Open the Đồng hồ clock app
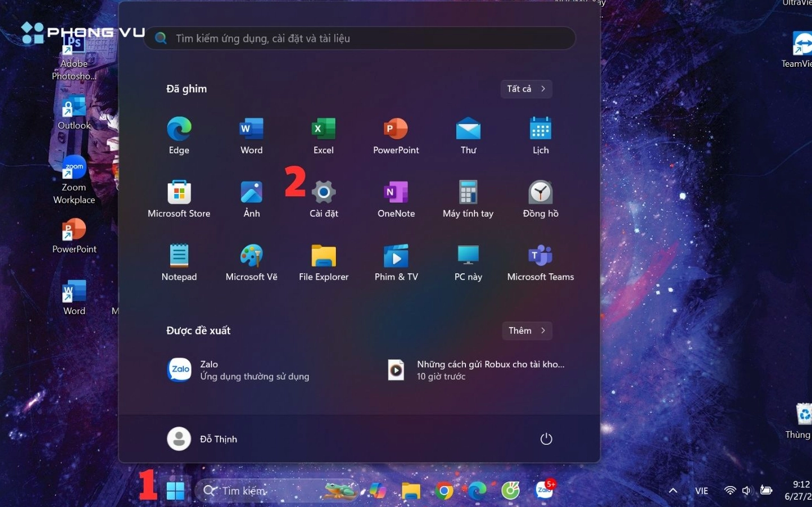 tap(539, 198)
